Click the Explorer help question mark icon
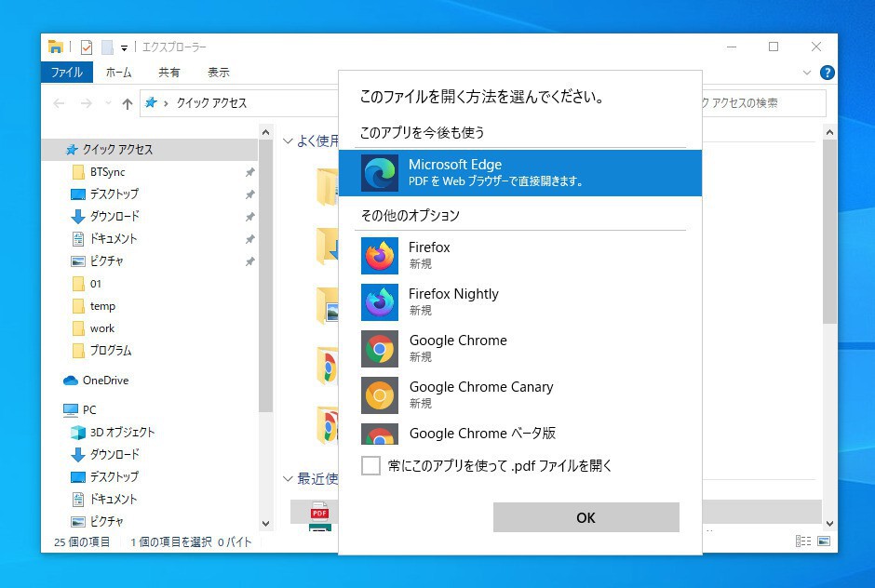This screenshot has width=875, height=588. (x=827, y=73)
